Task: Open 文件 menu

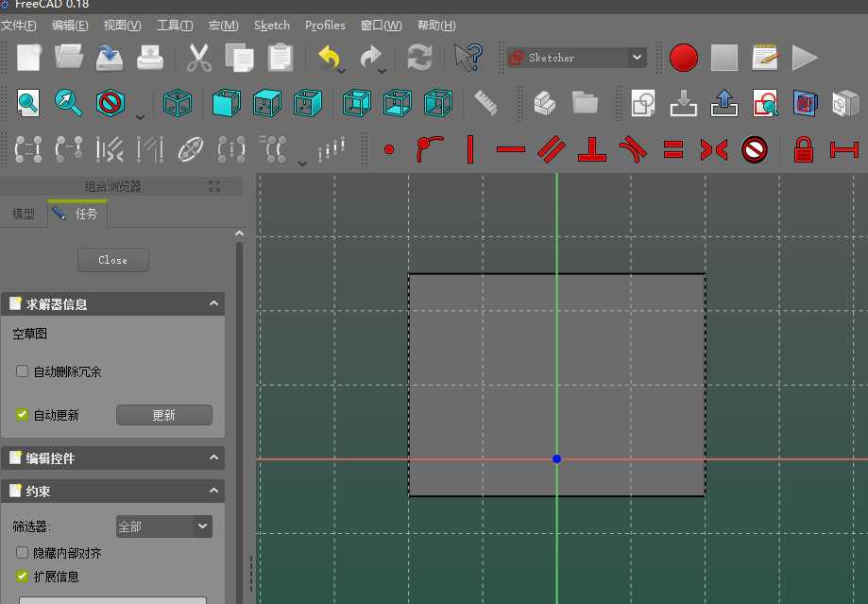Action: (19, 26)
